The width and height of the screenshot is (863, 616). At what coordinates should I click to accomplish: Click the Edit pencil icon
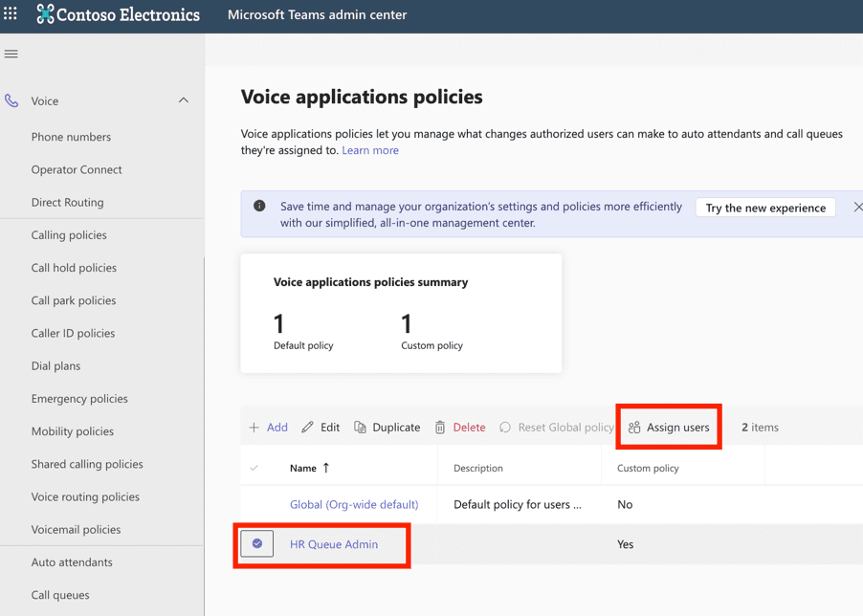[x=307, y=428]
